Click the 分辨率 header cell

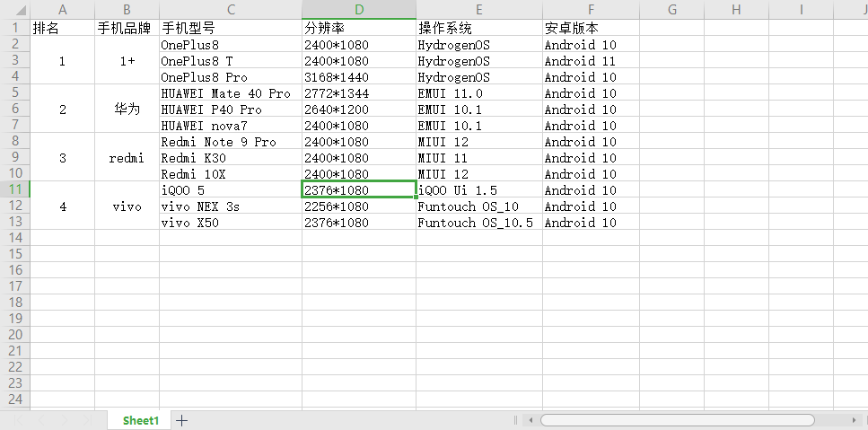(x=359, y=28)
